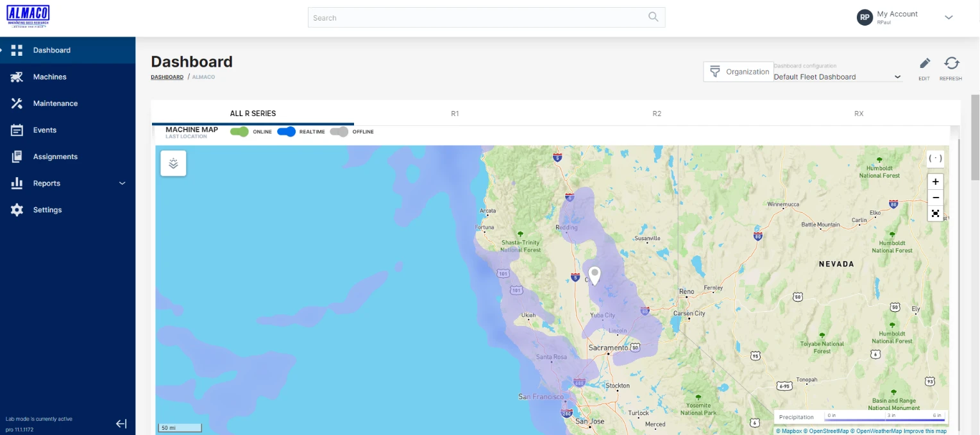Click the Organization filter button
Screen dimensions: 980x435
[x=738, y=72]
